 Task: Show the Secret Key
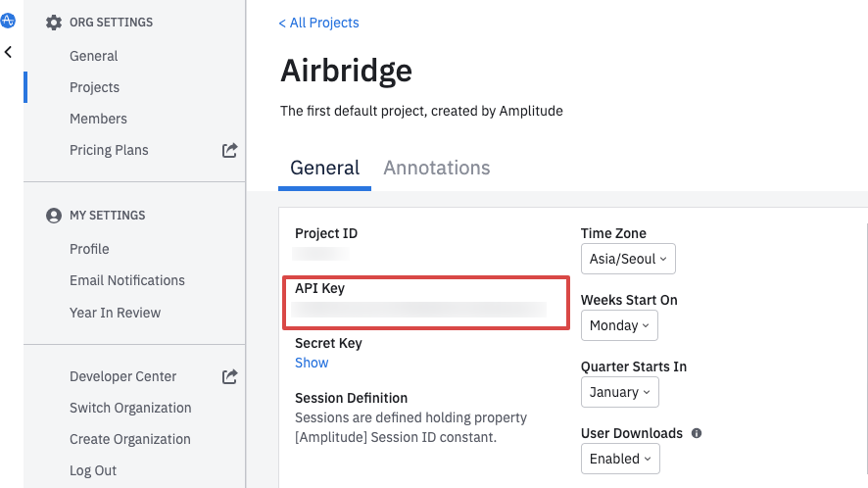coord(312,363)
